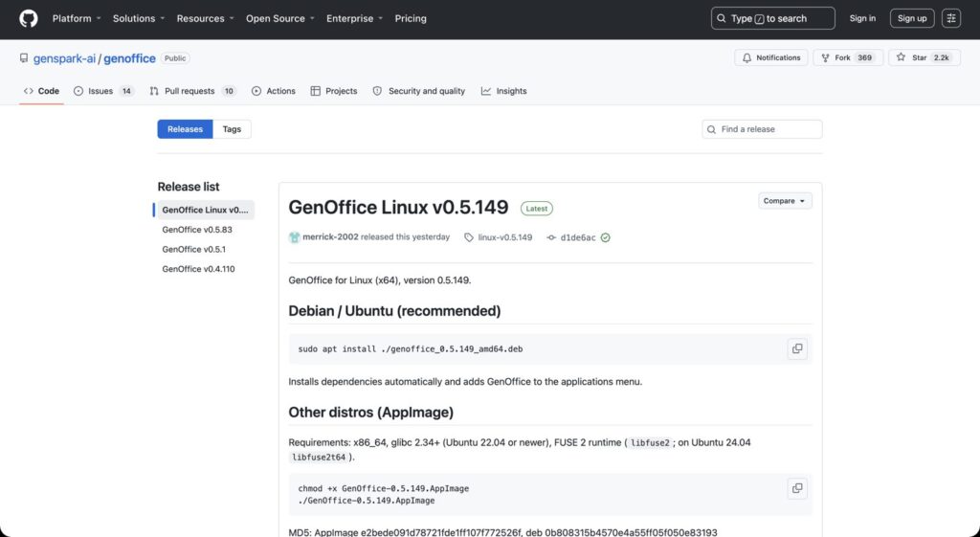Copy the sudo apt install command
980x537 pixels.
tap(797, 348)
